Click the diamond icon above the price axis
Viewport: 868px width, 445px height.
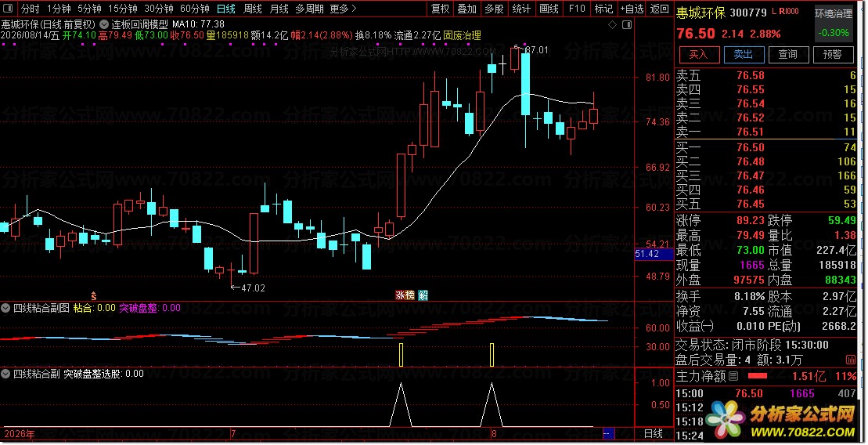pyautogui.click(x=612, y=24)
